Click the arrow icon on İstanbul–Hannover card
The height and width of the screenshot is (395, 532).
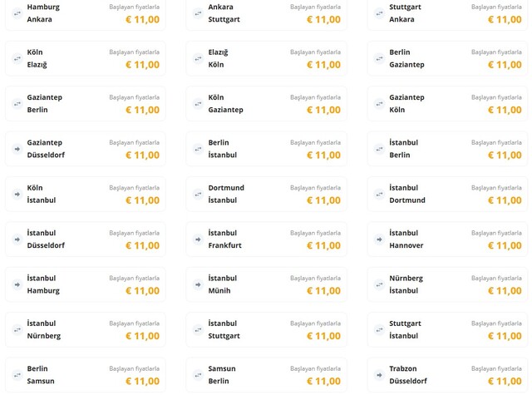coord(379,239)
